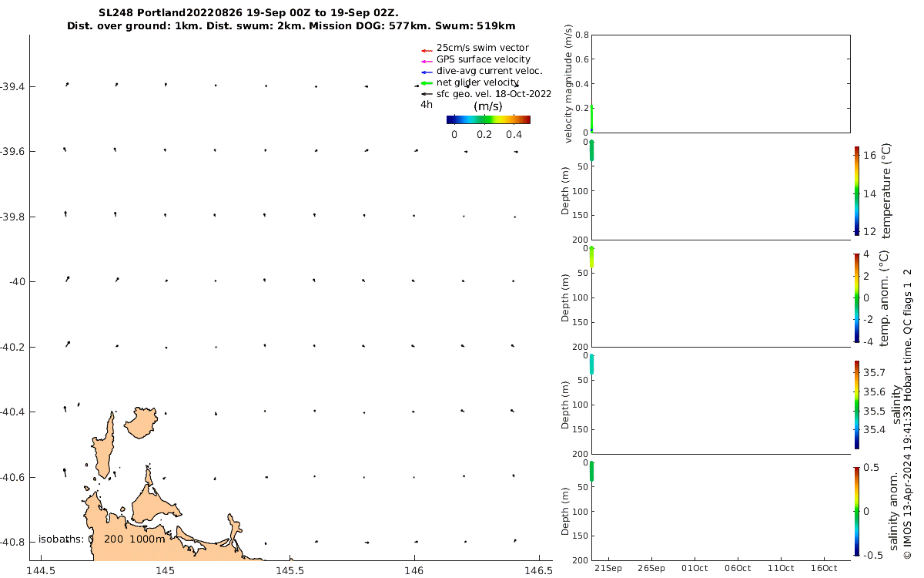Click the red 25cm/s swim vector legend arrow

(x=427, y=51)
